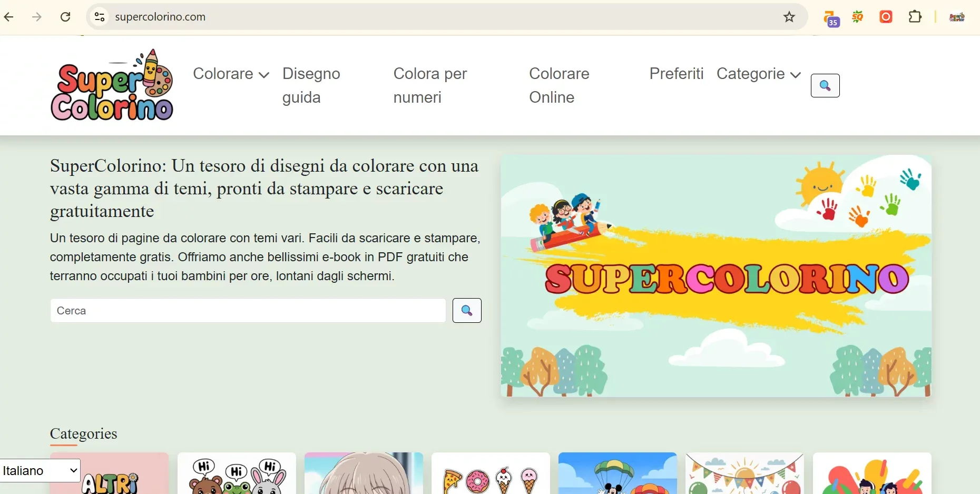The width and height of the screenshot is (980, 494).
Task: Open the Preferiti menu item
Action: tap(677, 74)
